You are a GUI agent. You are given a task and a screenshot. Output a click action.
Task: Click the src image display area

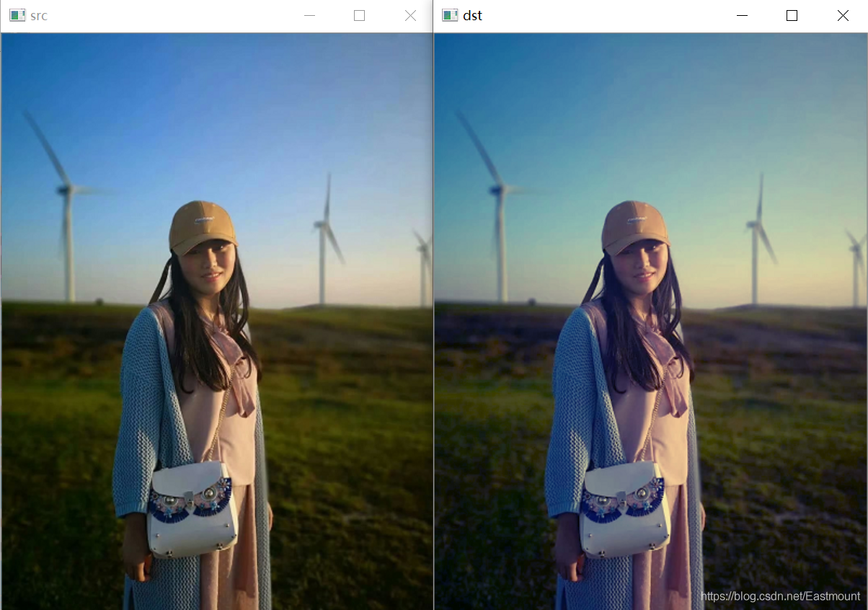click(216, 321)
